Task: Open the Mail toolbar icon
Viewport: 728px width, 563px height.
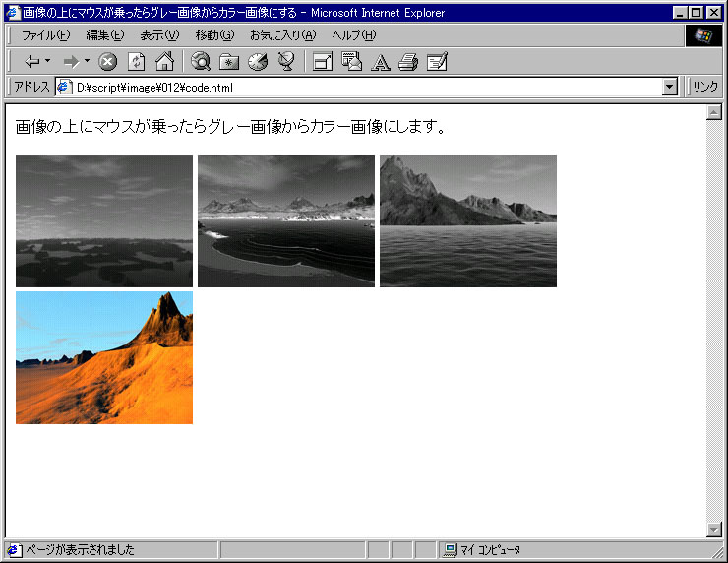Action: tap(352, 61)
